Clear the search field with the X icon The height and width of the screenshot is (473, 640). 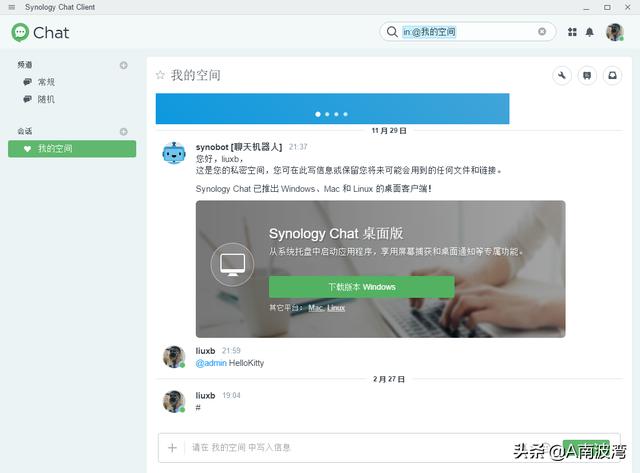coord(542,31)
